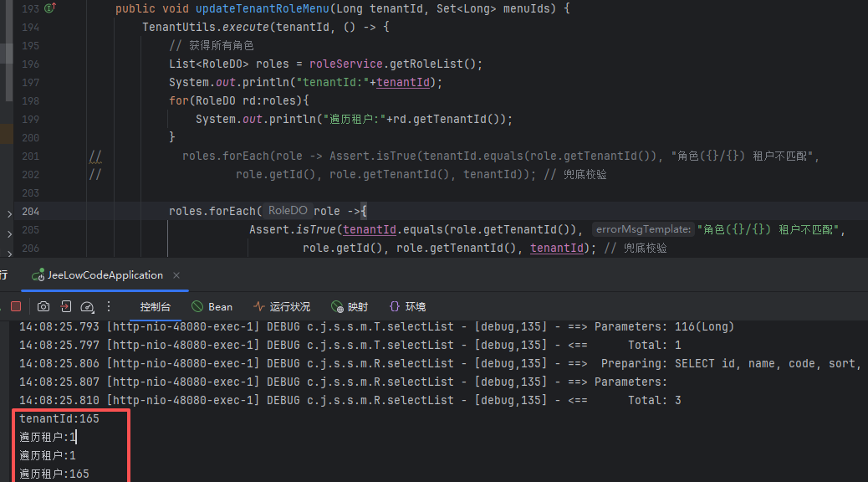Image resolution: width=868 pixels, height=482 pixels.
Task: Open the profiler gauge icon
Action: 88,307
